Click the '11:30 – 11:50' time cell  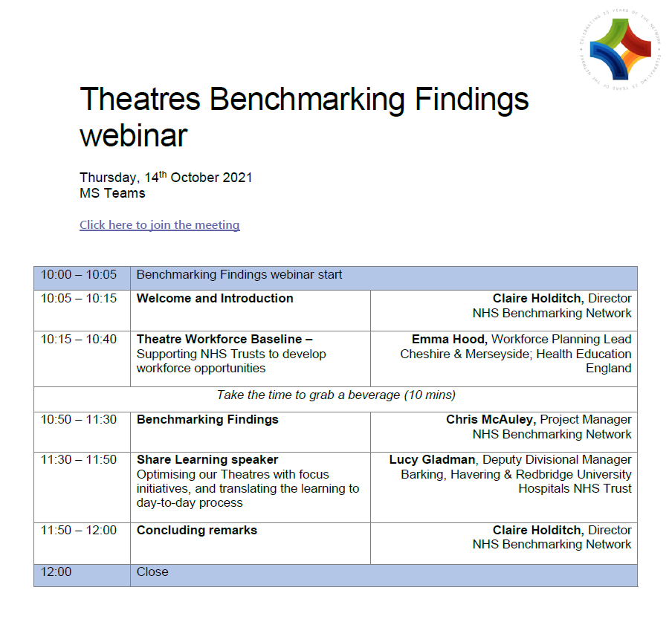coord(82,487)
